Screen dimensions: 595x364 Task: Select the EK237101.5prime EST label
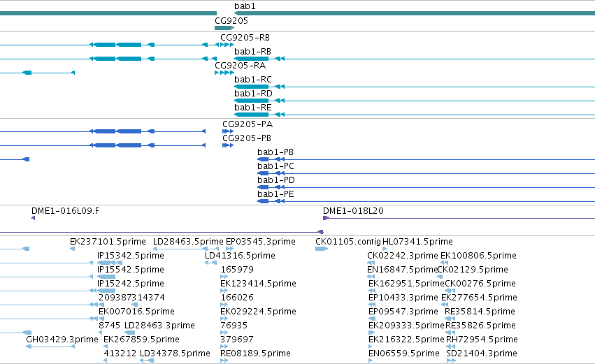108,242
